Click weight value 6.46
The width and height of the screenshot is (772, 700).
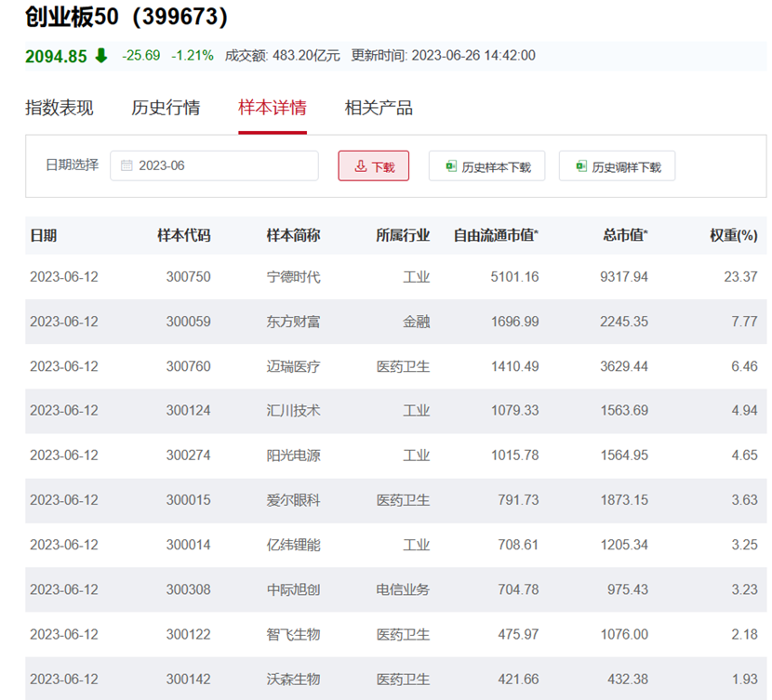click(744, 366)
